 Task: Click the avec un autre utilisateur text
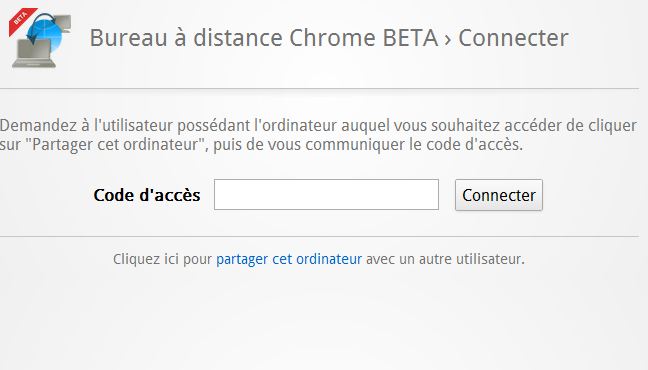pyautogui.click(x=445, y=259)
